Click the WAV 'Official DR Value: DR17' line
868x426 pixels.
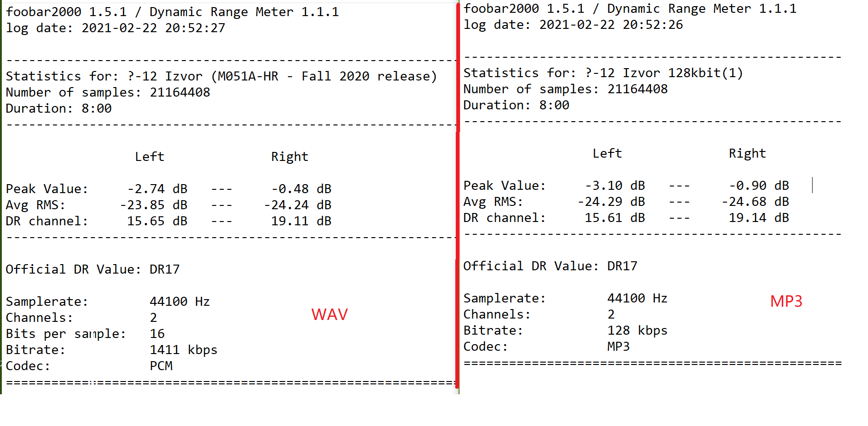tap(93, 269)
